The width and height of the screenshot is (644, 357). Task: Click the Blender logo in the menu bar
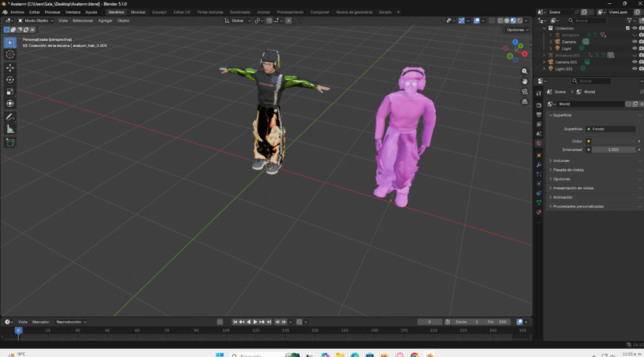coord(4,12)
